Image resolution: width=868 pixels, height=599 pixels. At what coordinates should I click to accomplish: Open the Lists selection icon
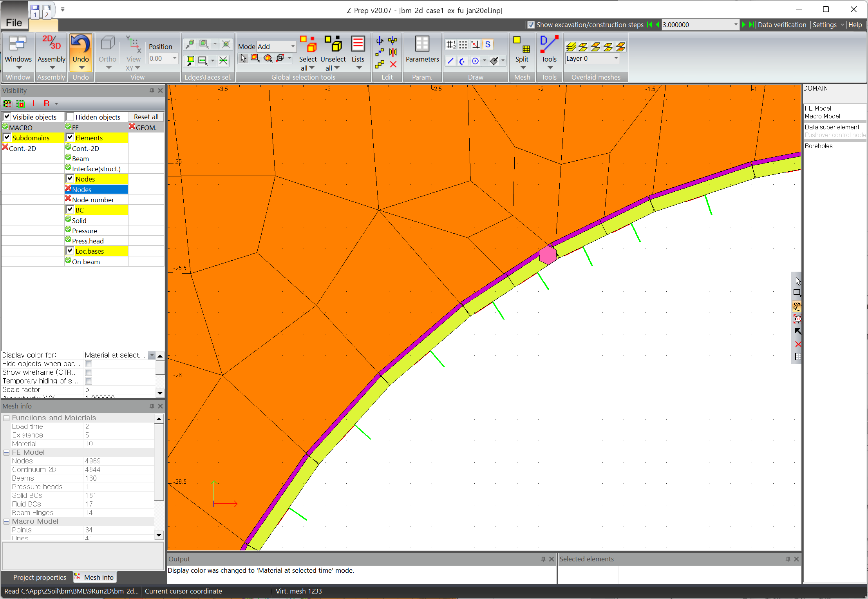click(358, 44)
